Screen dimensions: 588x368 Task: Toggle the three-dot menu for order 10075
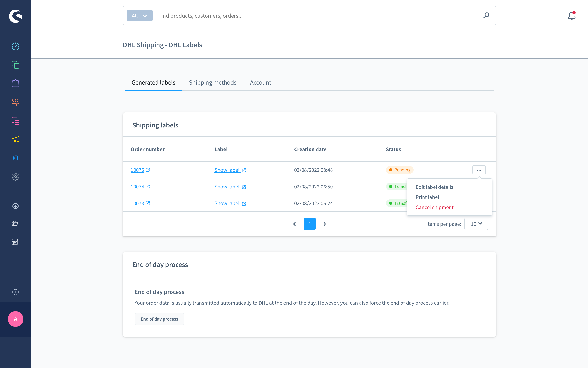tap(479, 170)
